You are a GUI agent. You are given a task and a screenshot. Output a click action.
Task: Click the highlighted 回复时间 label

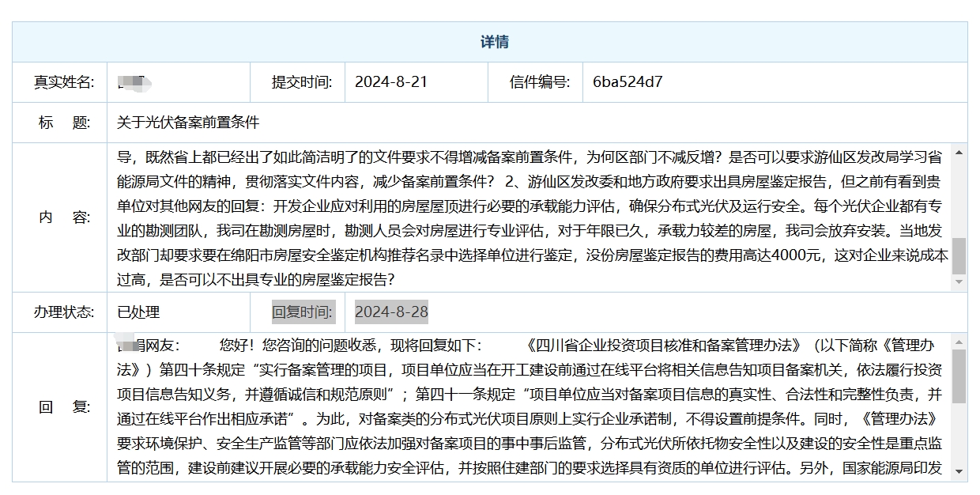302,312
